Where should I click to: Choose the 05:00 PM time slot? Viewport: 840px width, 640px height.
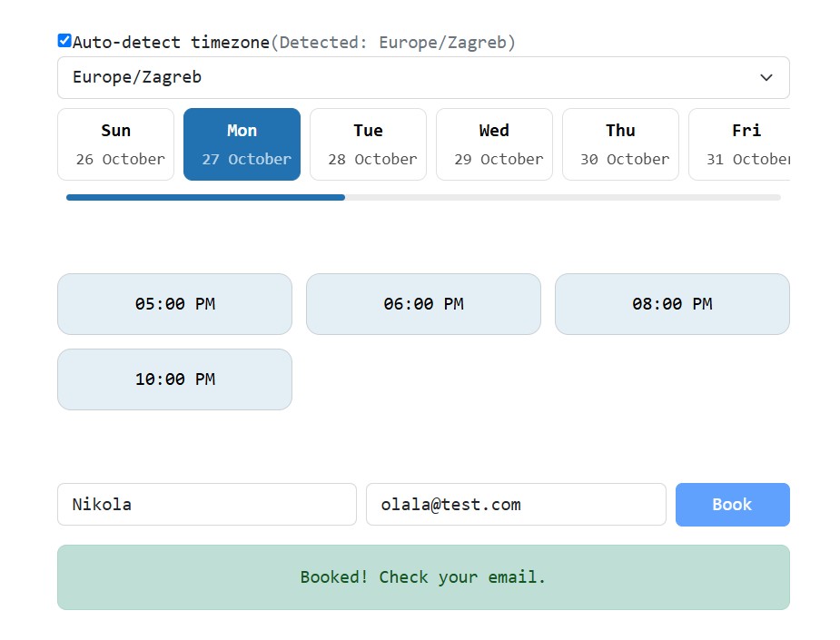[x=174, y=304]
